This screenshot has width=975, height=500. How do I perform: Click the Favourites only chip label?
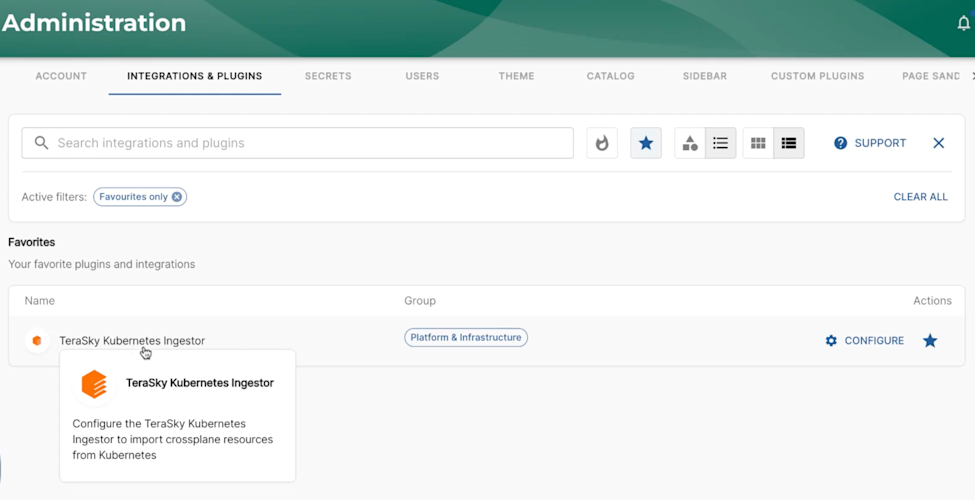pos(133,197)
